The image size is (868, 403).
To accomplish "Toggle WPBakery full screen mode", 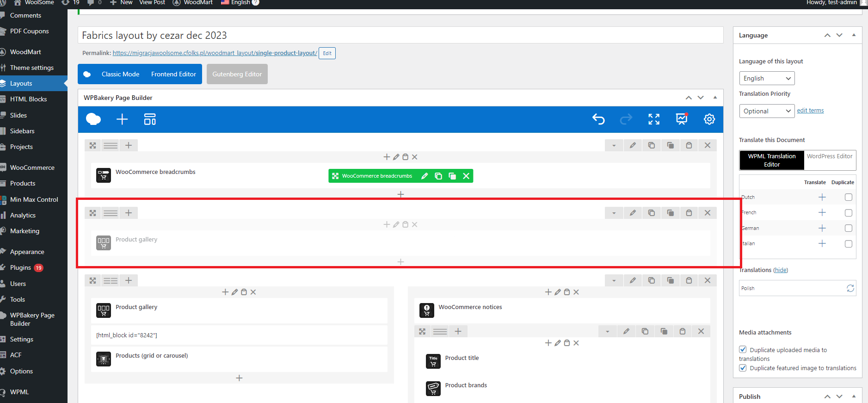I will coord(654,119).
